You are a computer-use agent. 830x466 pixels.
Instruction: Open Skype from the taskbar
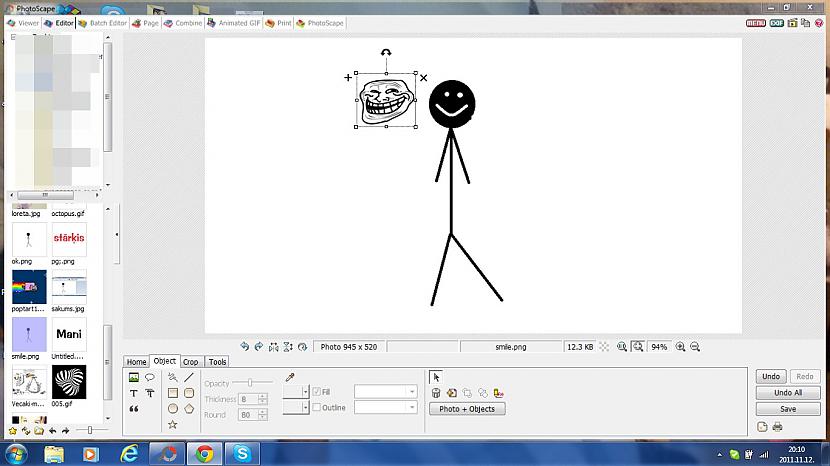(x=242, y=454)
